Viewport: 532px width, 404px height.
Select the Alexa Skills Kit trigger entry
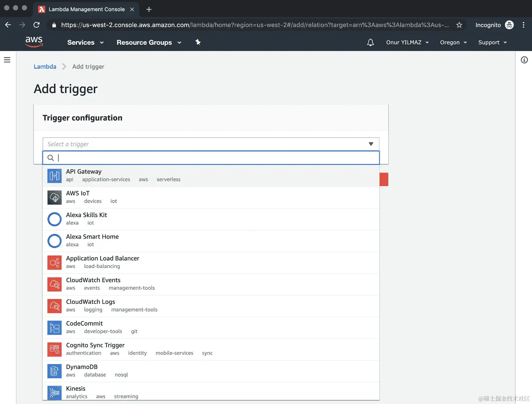pos(86,215)
